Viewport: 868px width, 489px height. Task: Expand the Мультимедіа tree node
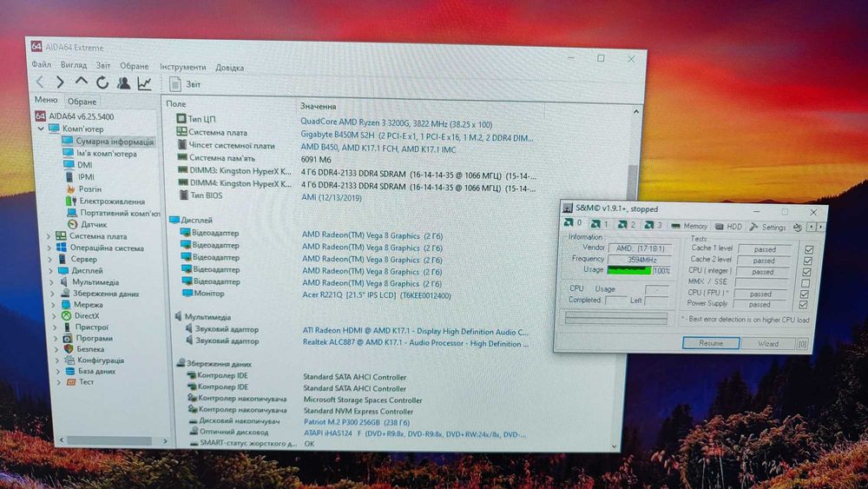pyautogui.click(x=52, y=282)
